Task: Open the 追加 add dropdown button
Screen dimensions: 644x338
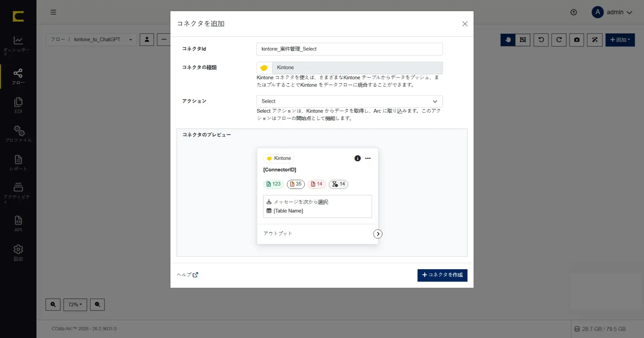Action: (620, 40)
